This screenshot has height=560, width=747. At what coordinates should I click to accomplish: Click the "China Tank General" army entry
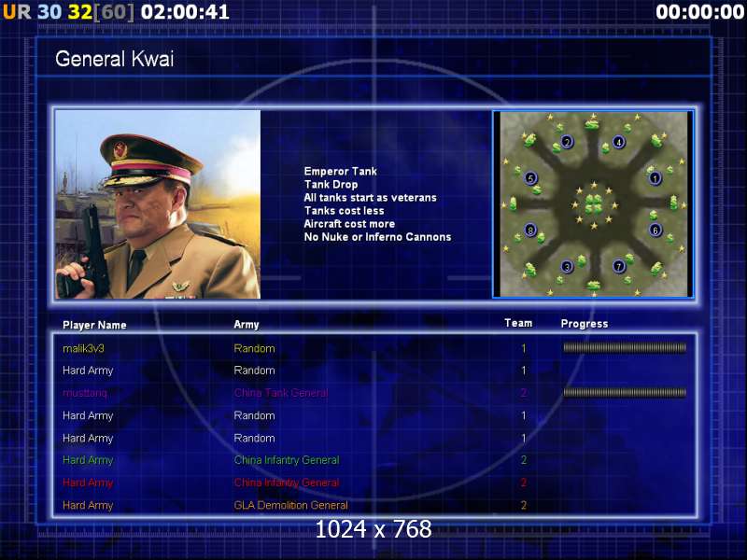coord(281,393)
